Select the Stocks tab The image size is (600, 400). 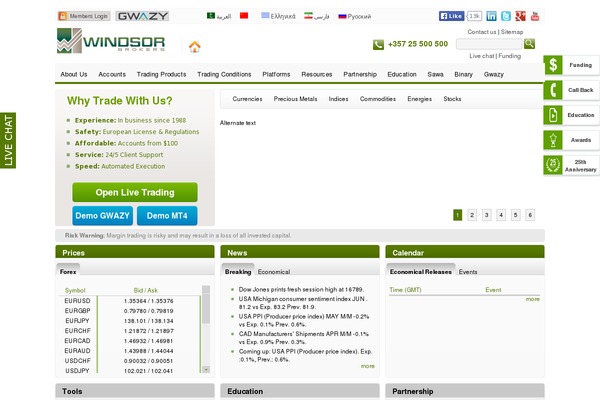pos(452,99)
